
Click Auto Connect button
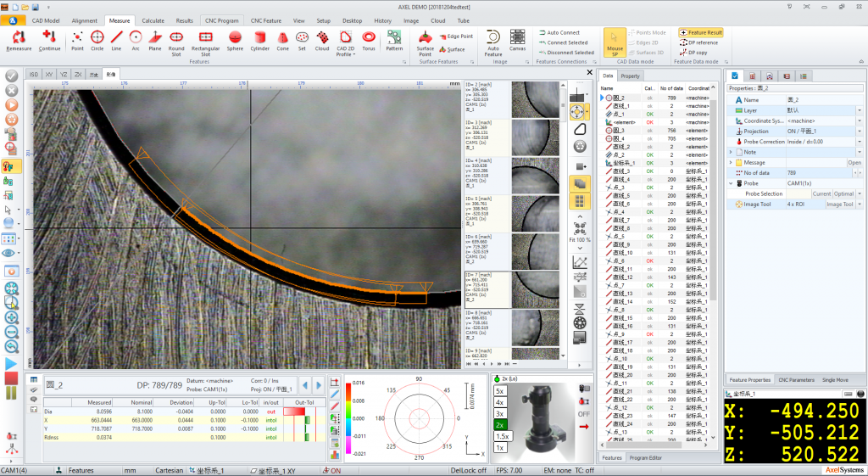[x=559, y=33]
